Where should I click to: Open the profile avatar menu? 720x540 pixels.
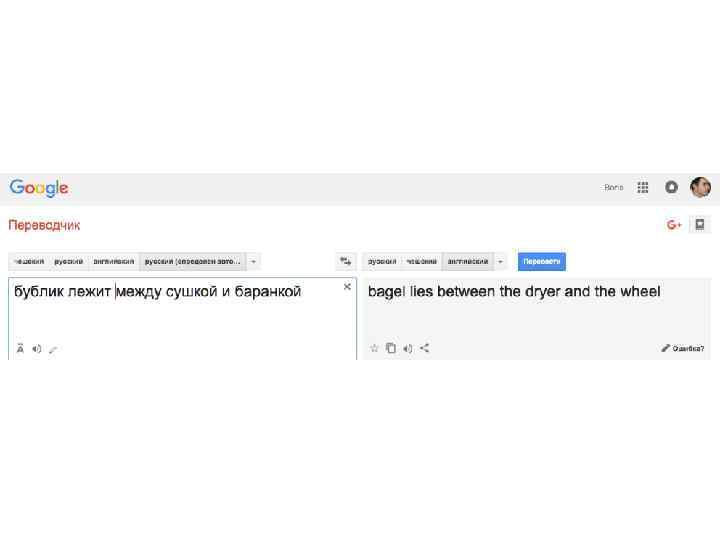point(700,187)
